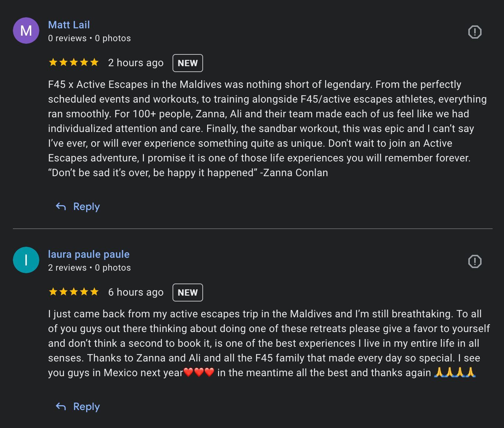This screenshot has width=504, height=428.
Task: Click Matt Lail's purple M avatar
Action: 26,31
